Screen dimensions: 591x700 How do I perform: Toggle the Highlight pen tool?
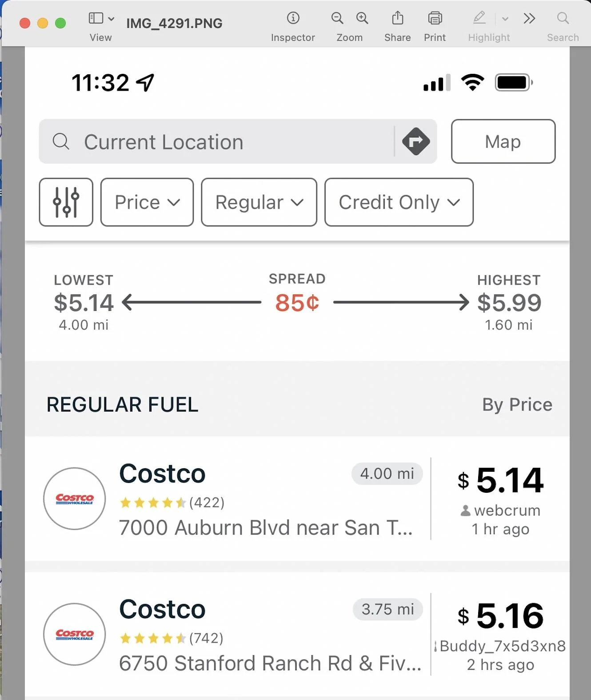coord(479,18)
